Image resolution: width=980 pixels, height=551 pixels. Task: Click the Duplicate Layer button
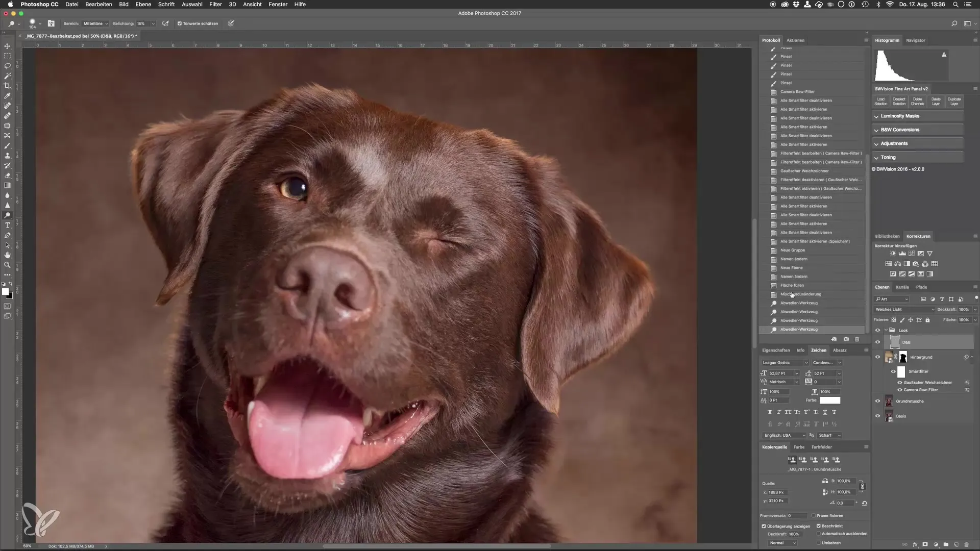pyautogui.click(x=954, y=101)
